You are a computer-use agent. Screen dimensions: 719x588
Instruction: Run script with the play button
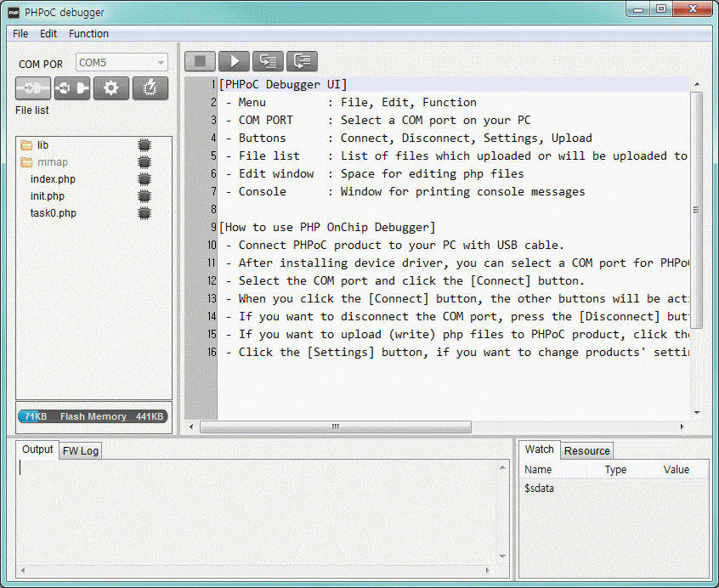coord(235,61)
